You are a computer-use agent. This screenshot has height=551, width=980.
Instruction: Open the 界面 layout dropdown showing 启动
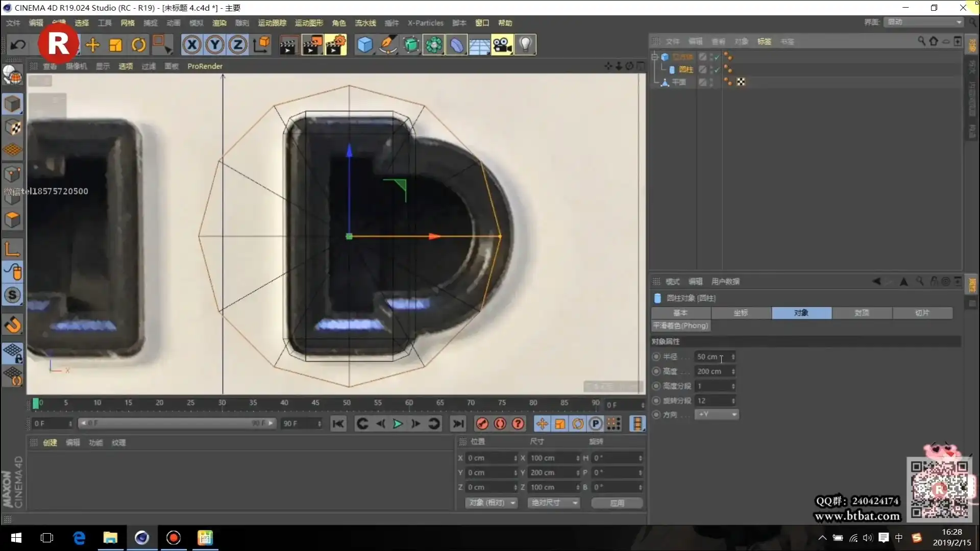pyautogui.click(x=923, y=22)
